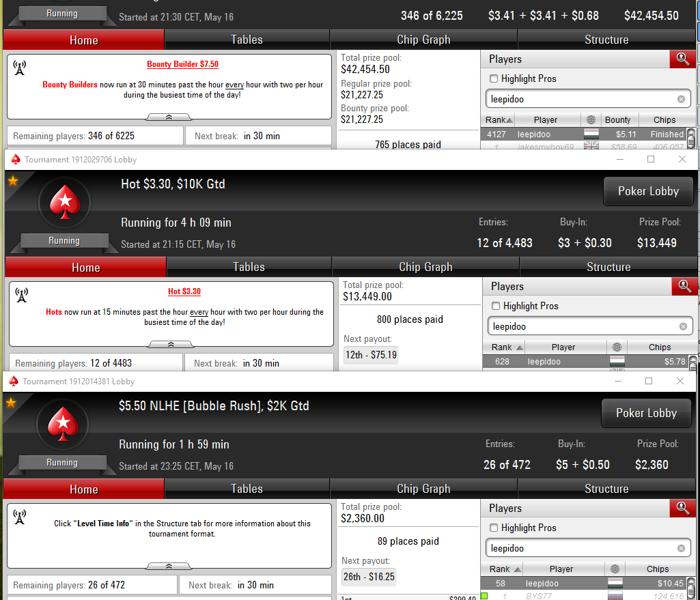700x600 pixels.
Task: Open Chip Graph tab in Hot $3.30 lobby
Action: (x=425, y=267)
